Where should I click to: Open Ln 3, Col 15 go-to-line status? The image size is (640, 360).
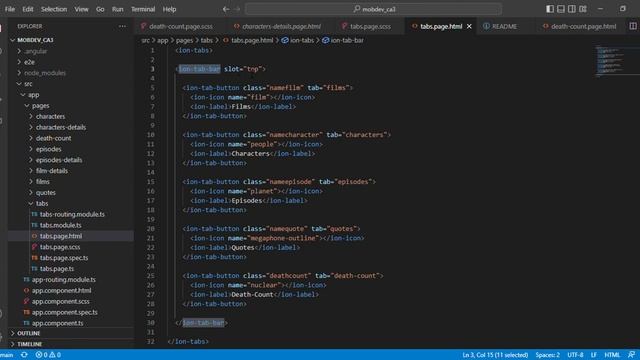pyautogui.click(x=495, y=355)
